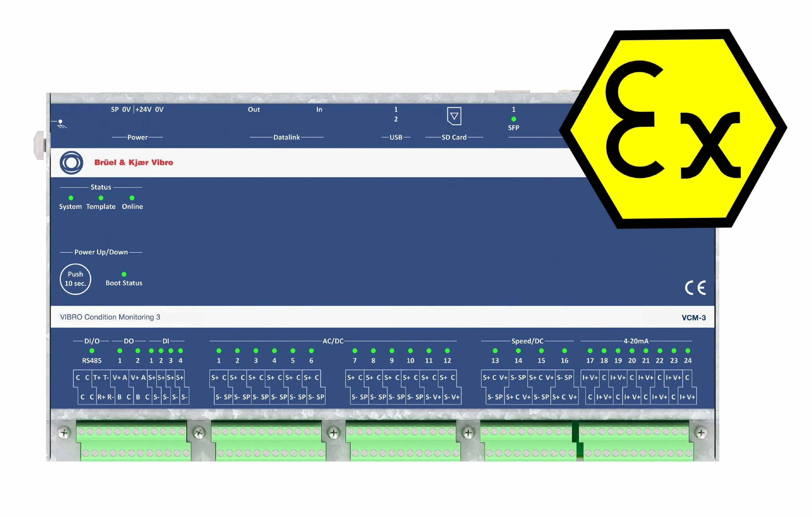
Task: Click the Online status LED
Action: [x=132, y=198]
